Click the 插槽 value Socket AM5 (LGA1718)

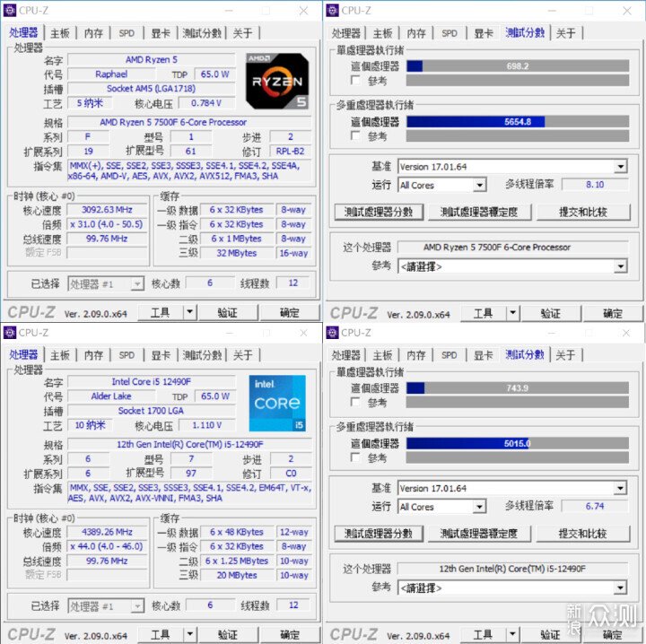tap(152, 89)
